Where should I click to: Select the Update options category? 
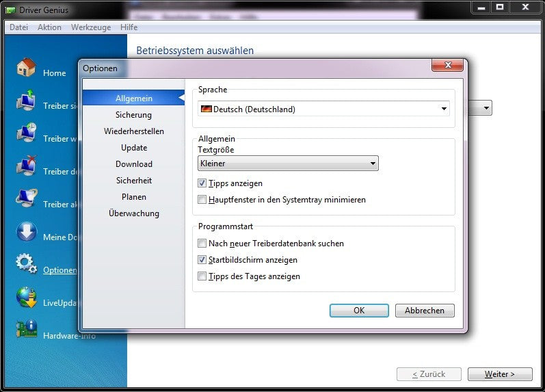point(134,147)
